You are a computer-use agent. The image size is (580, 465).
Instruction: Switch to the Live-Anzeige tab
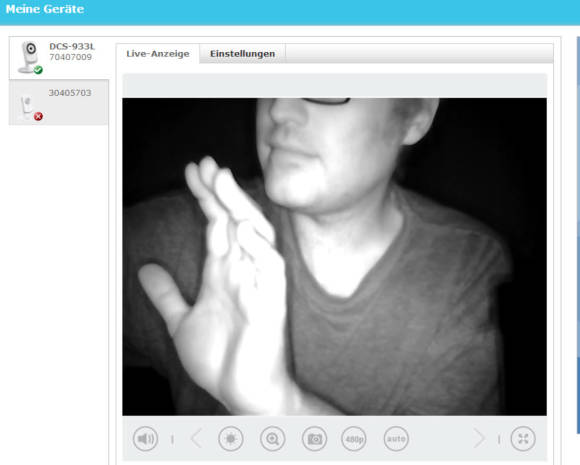(158, 54)
